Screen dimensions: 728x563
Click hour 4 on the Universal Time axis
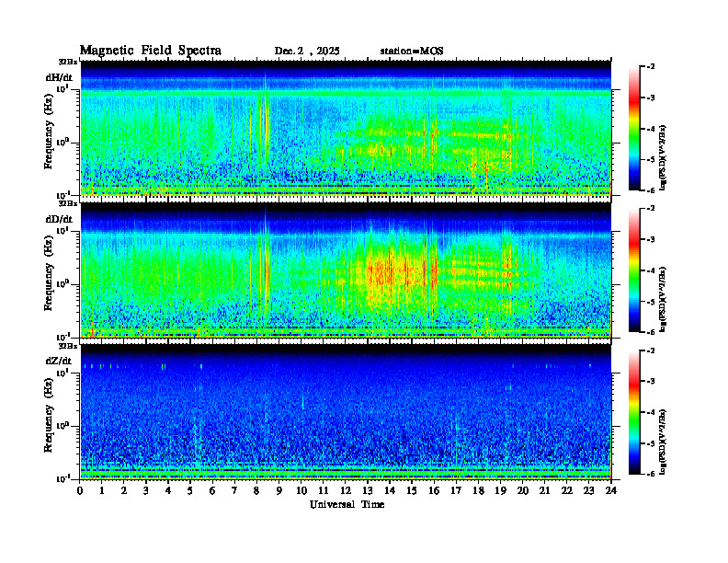(168, 490)
